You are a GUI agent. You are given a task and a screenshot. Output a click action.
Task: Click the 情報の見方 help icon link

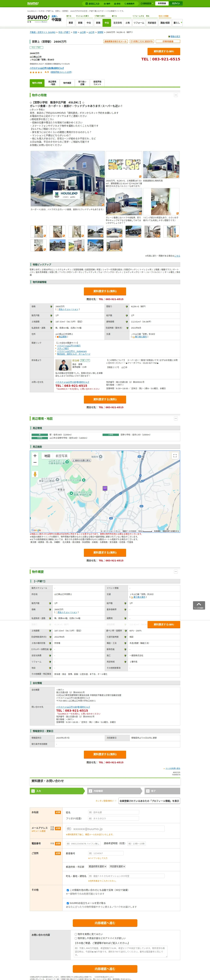click(x=174, y=37)
